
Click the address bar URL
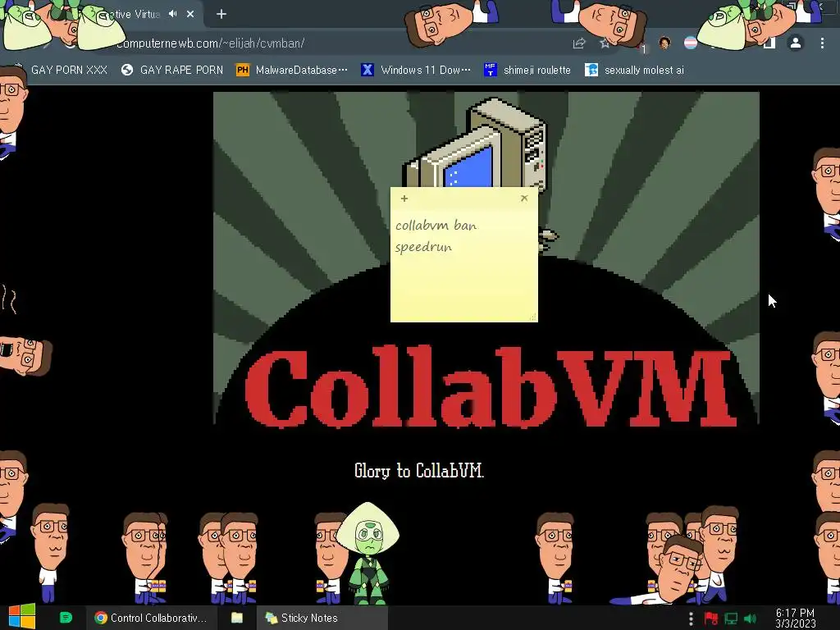click(x=210, y=43)
